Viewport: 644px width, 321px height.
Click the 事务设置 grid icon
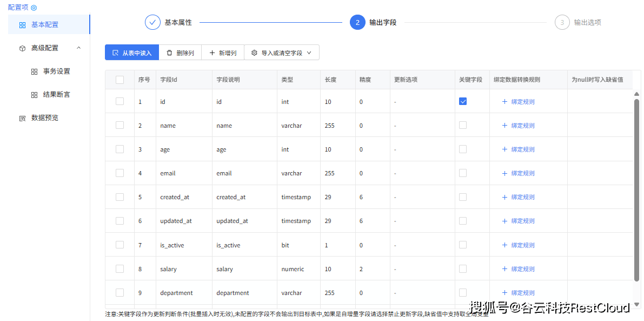tap(34, 71)
